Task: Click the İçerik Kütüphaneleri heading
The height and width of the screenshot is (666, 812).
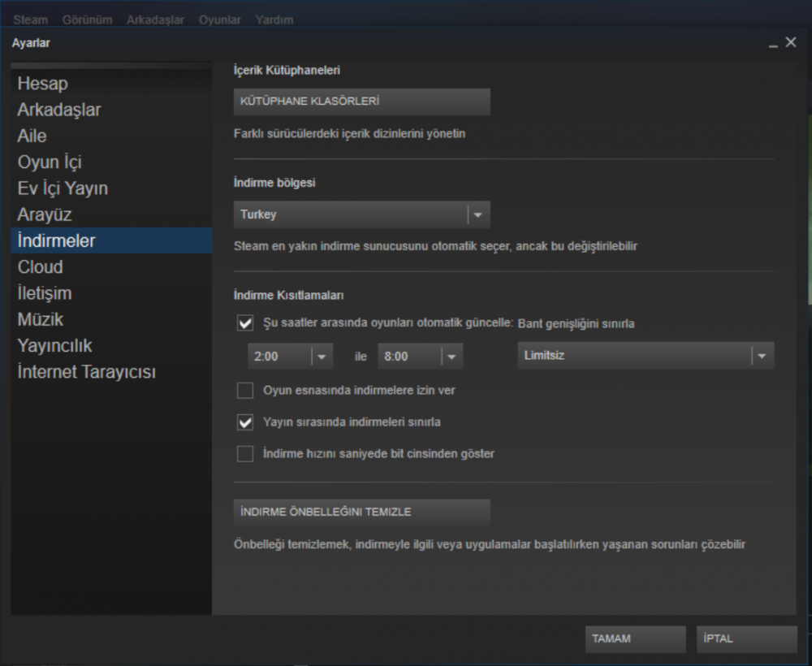Action: [287, 70]
